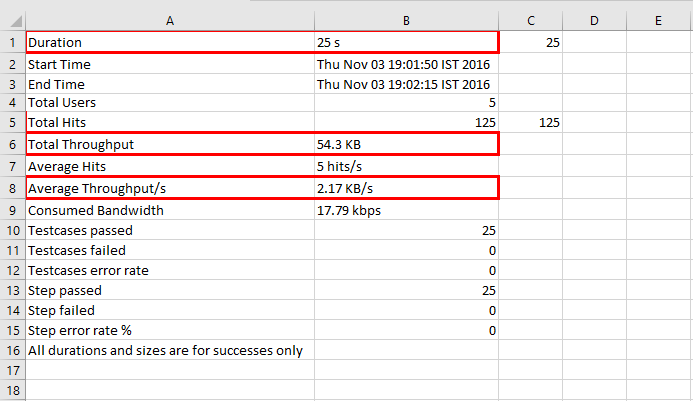Screen dimensions: 693x401
Task: Select column A header
Action: pyautogui.click(x=170, y=21)
